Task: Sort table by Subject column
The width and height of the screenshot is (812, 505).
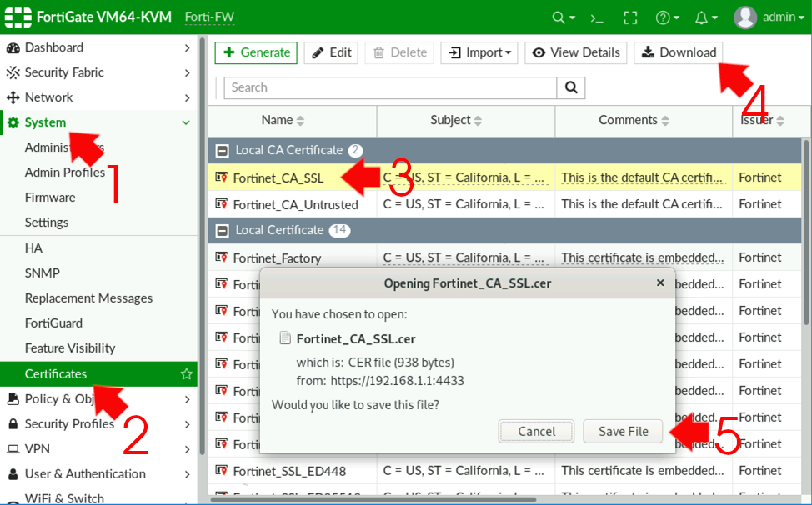Action: tap(456, 121)
